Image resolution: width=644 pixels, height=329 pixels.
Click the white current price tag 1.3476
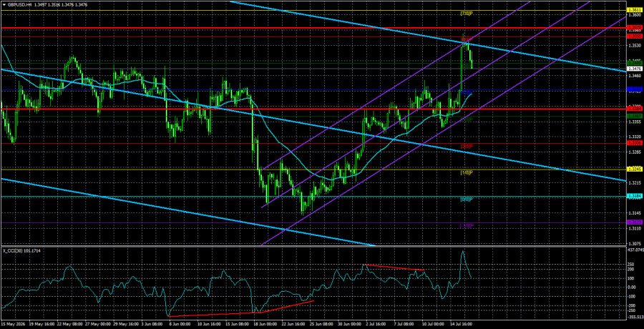[x=632, y=69]
